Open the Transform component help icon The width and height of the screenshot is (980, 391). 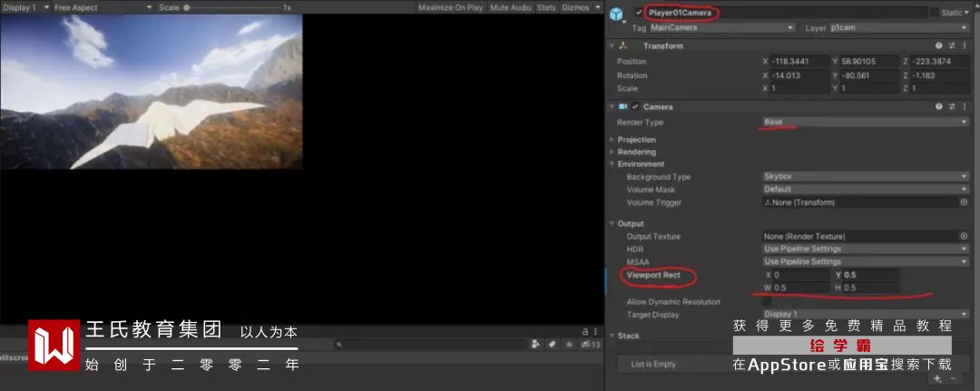[938, 46]
